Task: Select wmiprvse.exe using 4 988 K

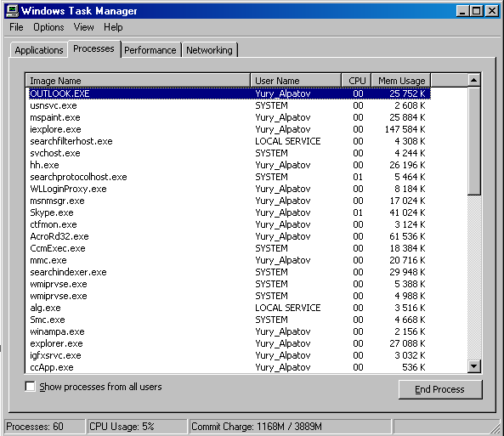Action: tap(229, 296)
